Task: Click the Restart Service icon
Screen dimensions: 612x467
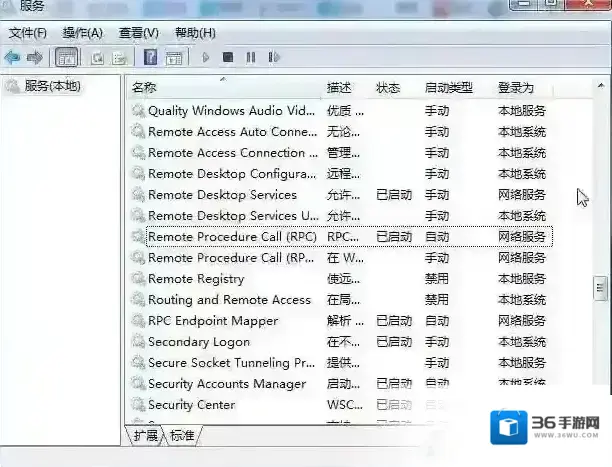Action: click(274, 57)
